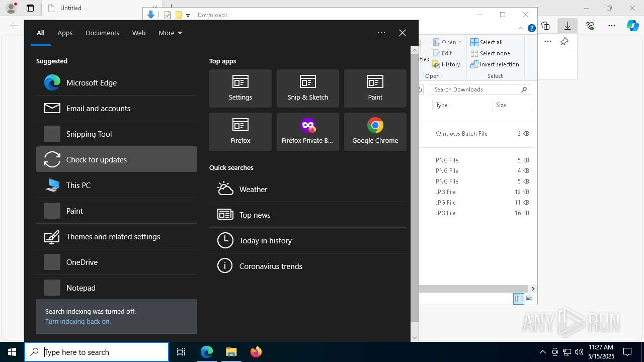Click Invert selection in Explorer ribbon
Screen dimensions: 644x362
coord(495,64)
